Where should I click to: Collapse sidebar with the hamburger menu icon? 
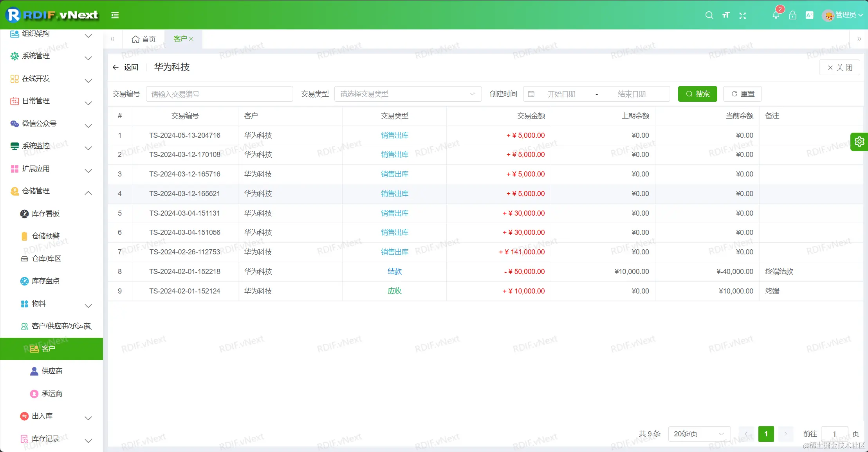(x=115, y=15)
